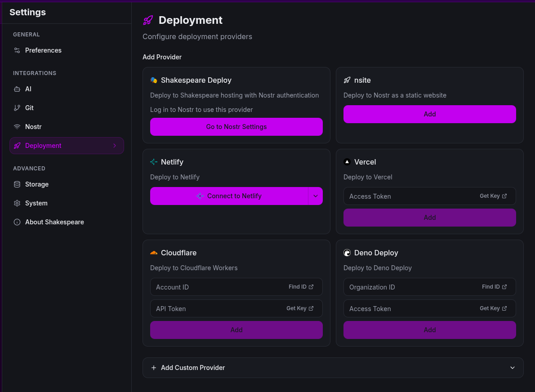The height and width of the screenshot is (392, 535).
Task: Expand the Add Custom Provider section
Action: click(333, 368)
